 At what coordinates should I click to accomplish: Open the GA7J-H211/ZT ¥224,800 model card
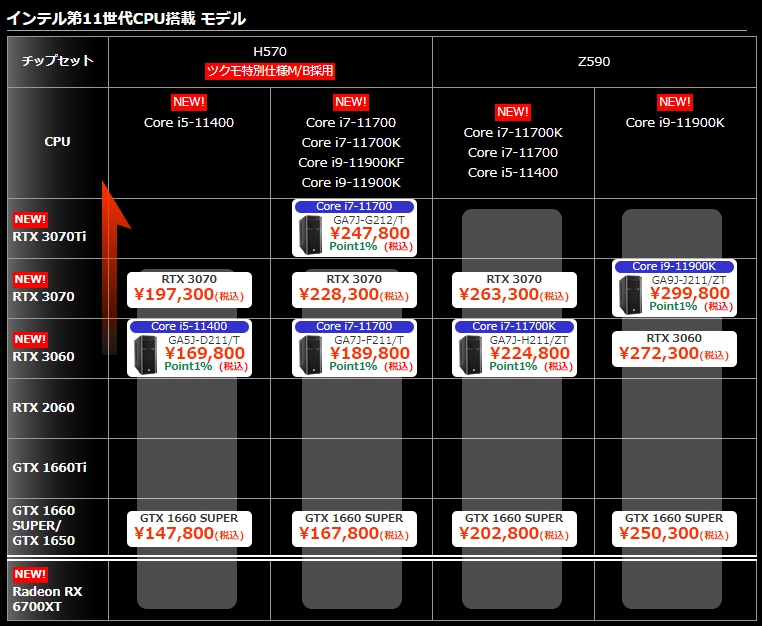[x=514, y=348]
